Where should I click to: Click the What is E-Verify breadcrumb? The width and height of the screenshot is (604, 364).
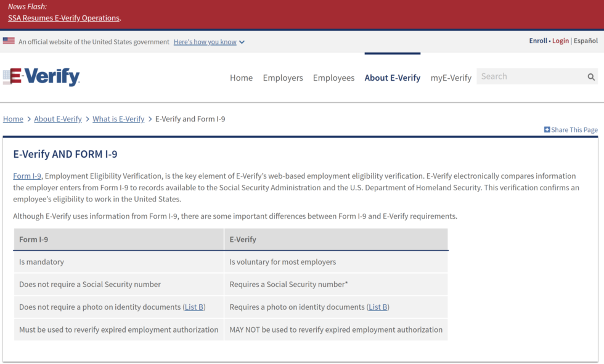(118, 119)
